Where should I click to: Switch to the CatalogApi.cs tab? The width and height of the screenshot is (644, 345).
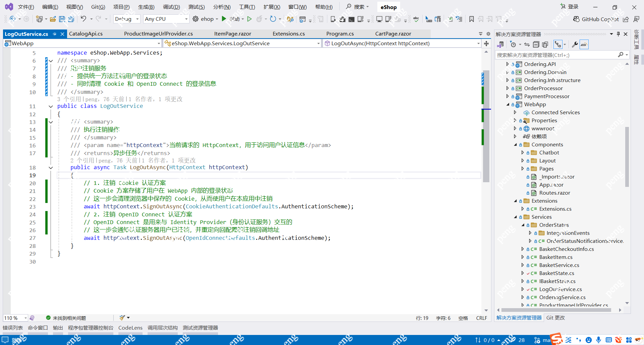pos(87,33)
